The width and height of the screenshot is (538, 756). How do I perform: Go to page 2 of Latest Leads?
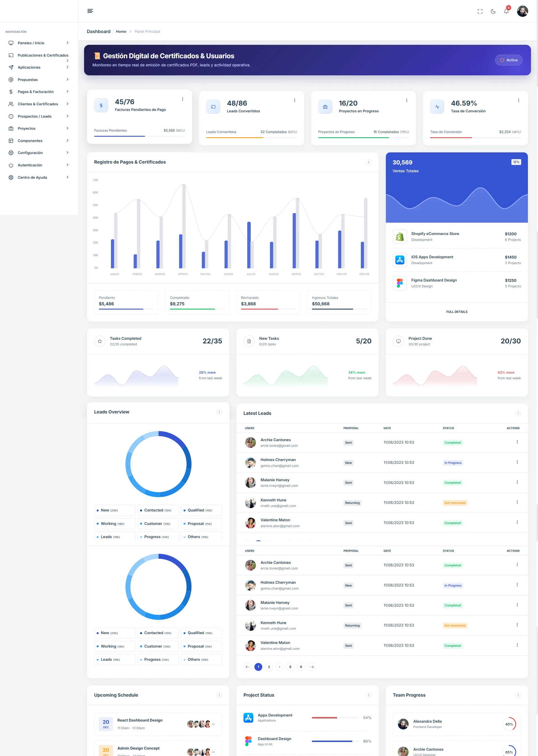click(x=269, y=667)
